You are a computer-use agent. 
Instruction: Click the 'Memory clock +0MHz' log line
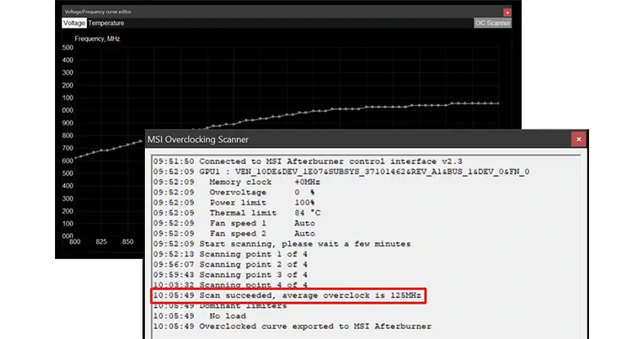click(237, 182)
